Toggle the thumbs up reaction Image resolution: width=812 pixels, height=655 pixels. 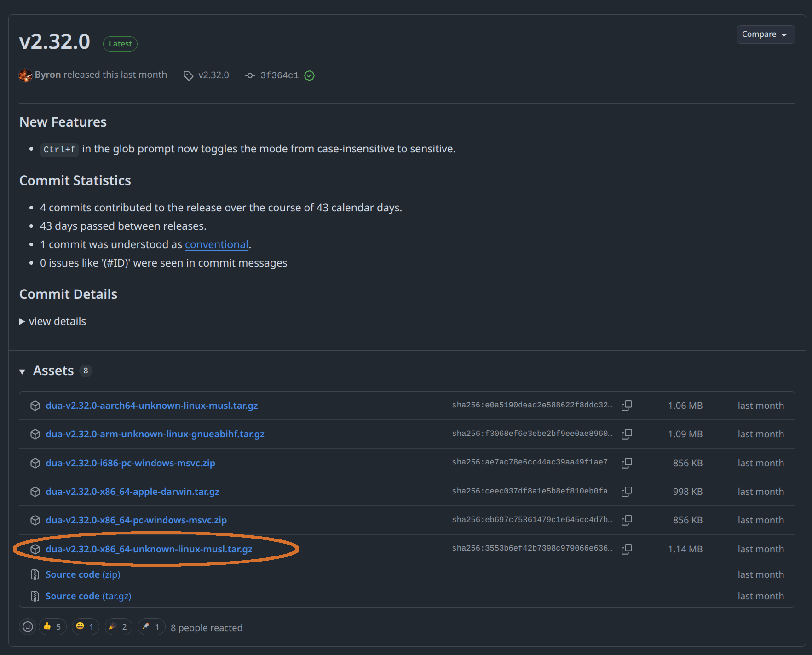coord(52,627)
